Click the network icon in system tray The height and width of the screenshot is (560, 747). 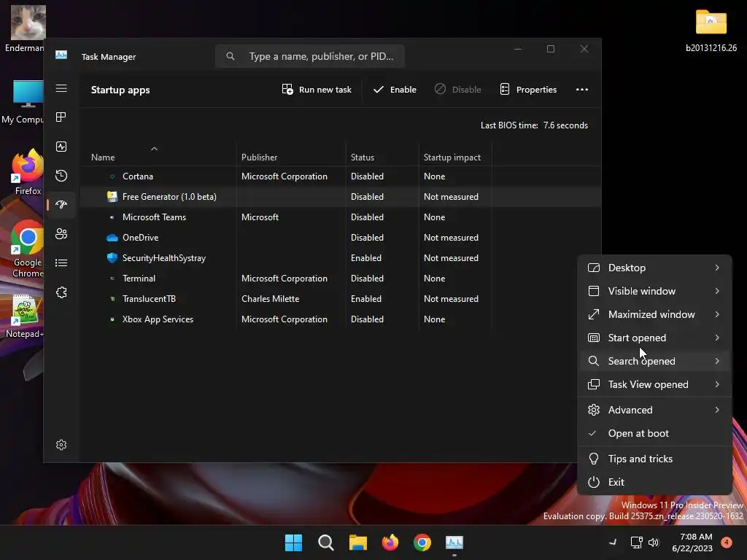[636, 542]
